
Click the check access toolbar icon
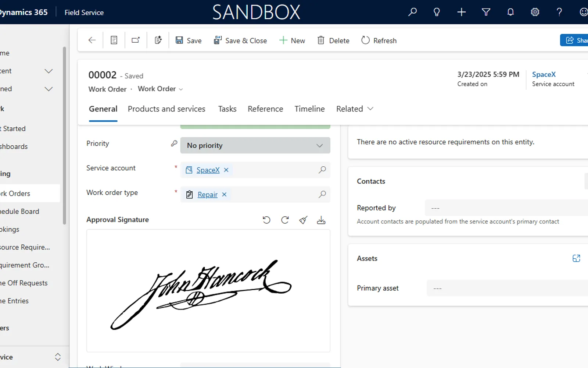[x=158, y=40]
